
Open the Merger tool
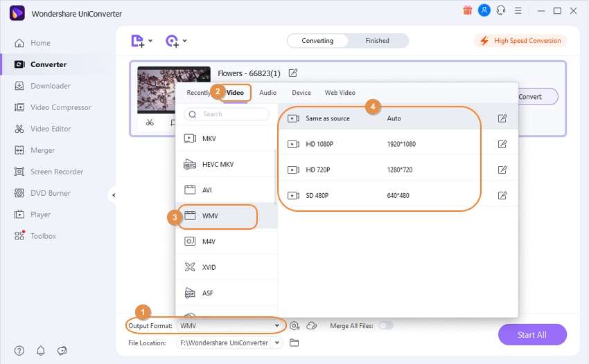coord(35,150)
